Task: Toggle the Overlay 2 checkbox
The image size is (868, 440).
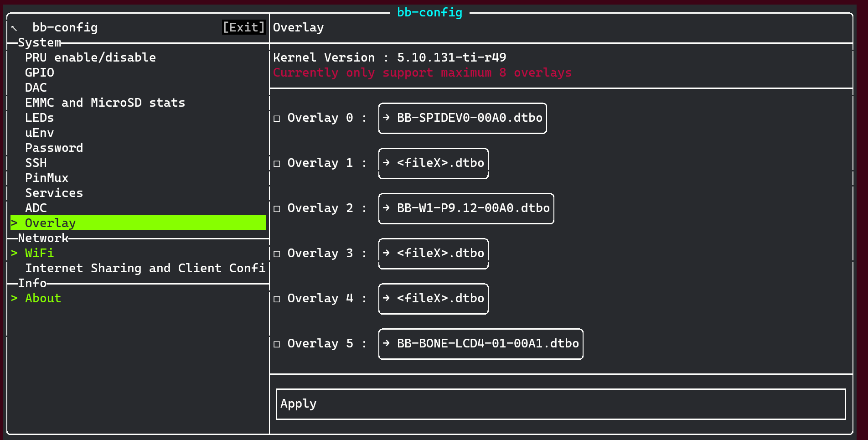Action: point(276,208)
